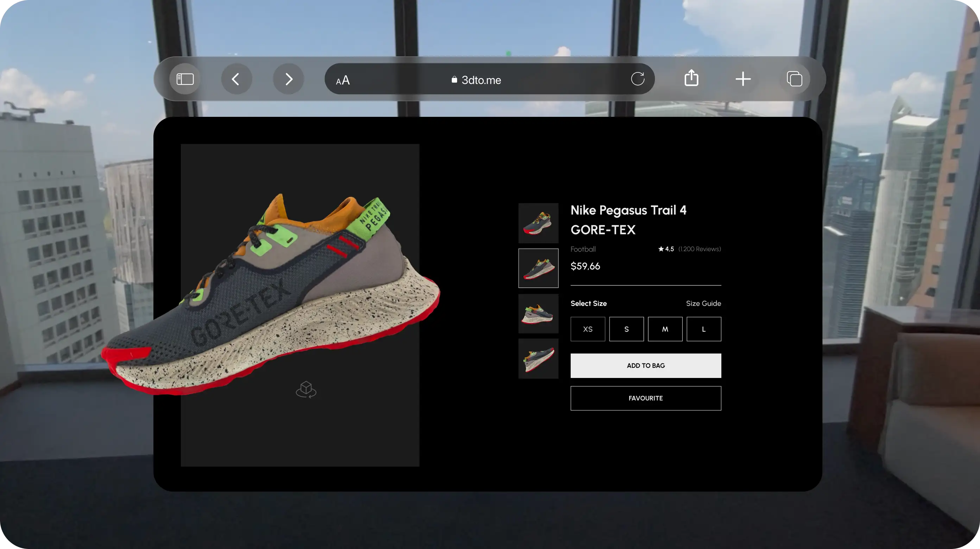This screenshot has height=549, width=980.
Task: Click the ADD TO BAG button
Action: pos(646,366)
